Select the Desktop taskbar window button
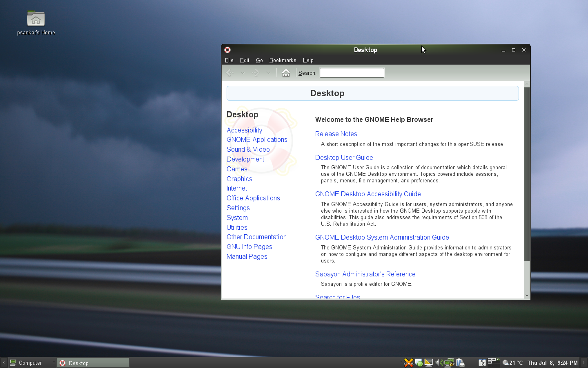588x368 pixels. pos(93,363)
